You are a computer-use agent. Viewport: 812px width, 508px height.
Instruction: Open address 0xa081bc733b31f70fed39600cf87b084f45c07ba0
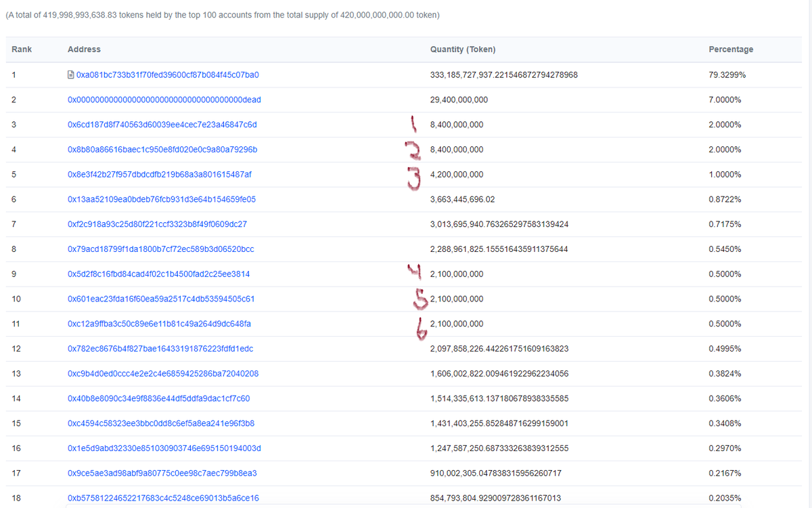tap(168, 75)
